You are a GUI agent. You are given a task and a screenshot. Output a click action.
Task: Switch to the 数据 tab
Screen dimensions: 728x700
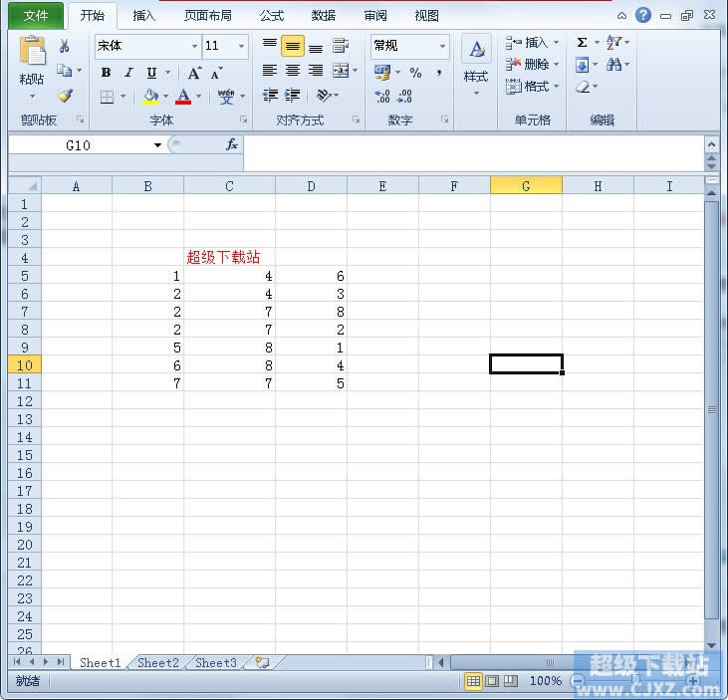(x=323, y=16)
